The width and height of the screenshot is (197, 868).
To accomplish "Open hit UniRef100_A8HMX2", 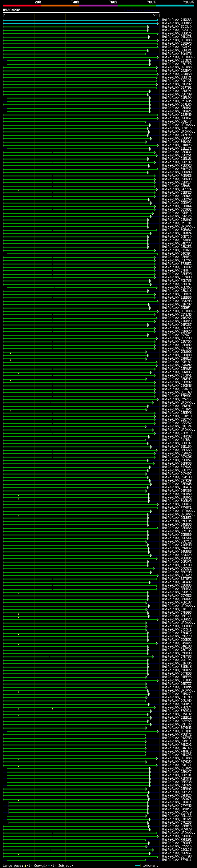I will tap(177, 23).
